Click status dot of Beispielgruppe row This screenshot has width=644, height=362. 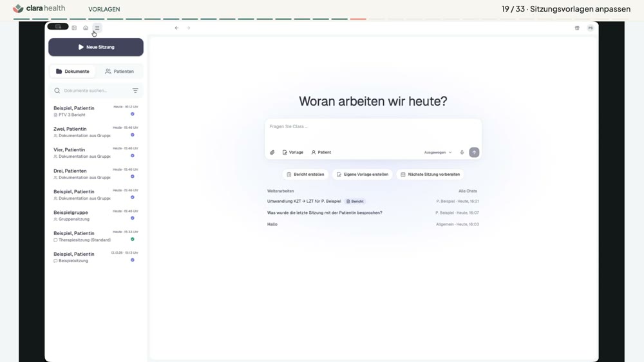point(132,218)
